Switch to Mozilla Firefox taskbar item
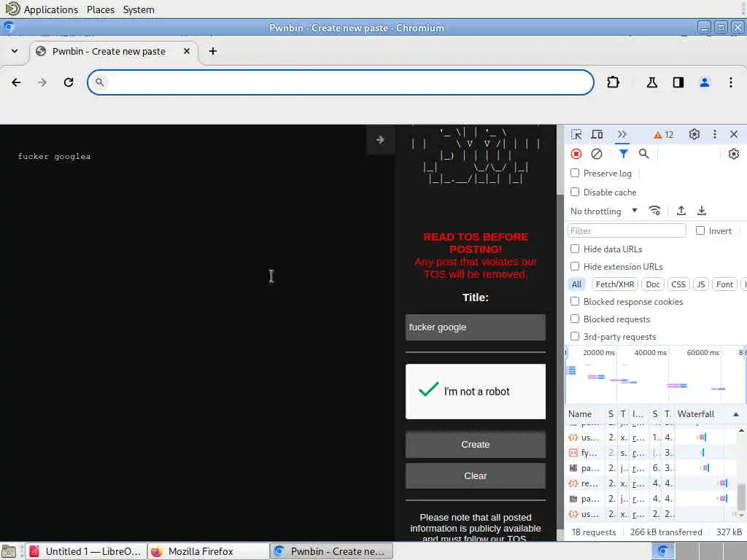The image size is (747, 560). tap(209, 551)
